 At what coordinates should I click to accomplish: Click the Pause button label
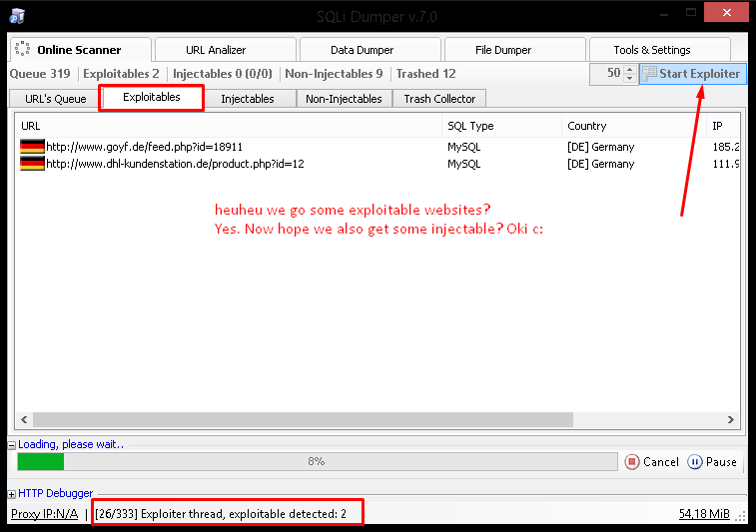(x=721, y=462)
